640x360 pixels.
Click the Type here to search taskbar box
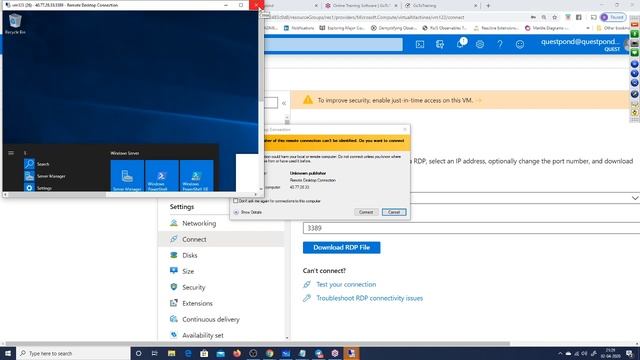click(73, 353)
